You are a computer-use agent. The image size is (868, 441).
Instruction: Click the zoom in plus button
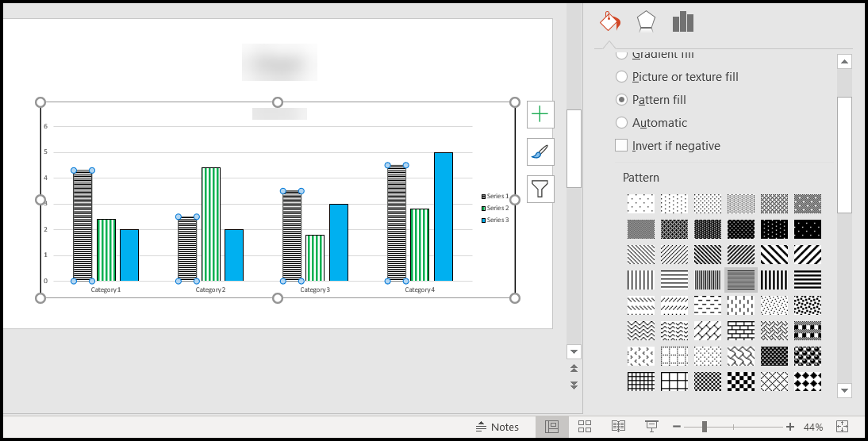790,427
